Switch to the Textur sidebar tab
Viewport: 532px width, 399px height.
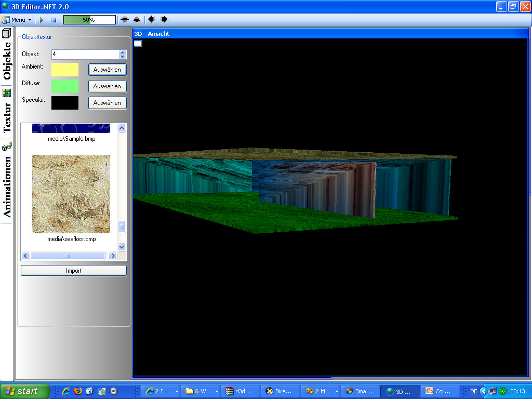(x=7, y=117)
